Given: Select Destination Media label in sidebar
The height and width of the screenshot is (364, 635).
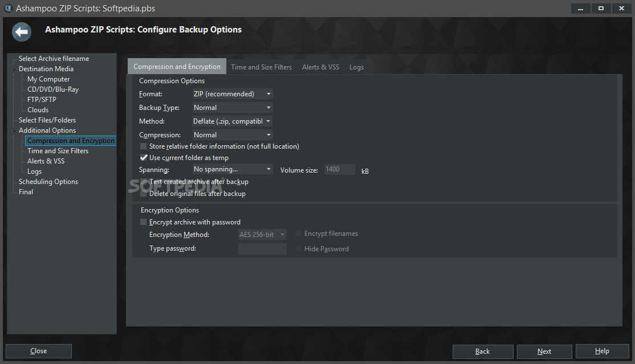Looking at the screenshot, I should pos(46,69).
